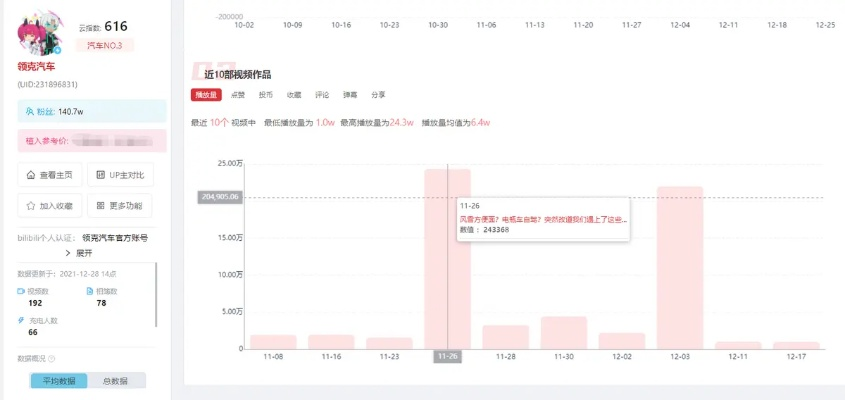
Task: Switch to 总数据 toggle
Action: coord(116,381)
